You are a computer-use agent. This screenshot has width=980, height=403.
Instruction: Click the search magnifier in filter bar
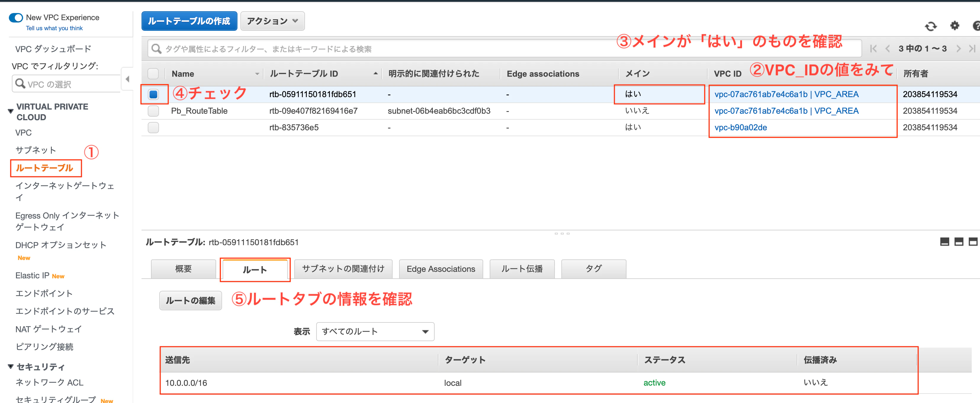[156, 49]
